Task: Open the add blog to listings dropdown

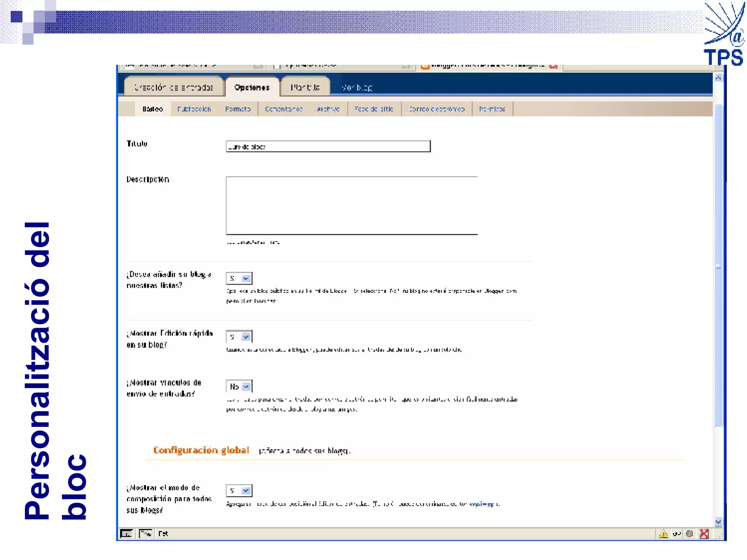Action: [x=246, y=279]
